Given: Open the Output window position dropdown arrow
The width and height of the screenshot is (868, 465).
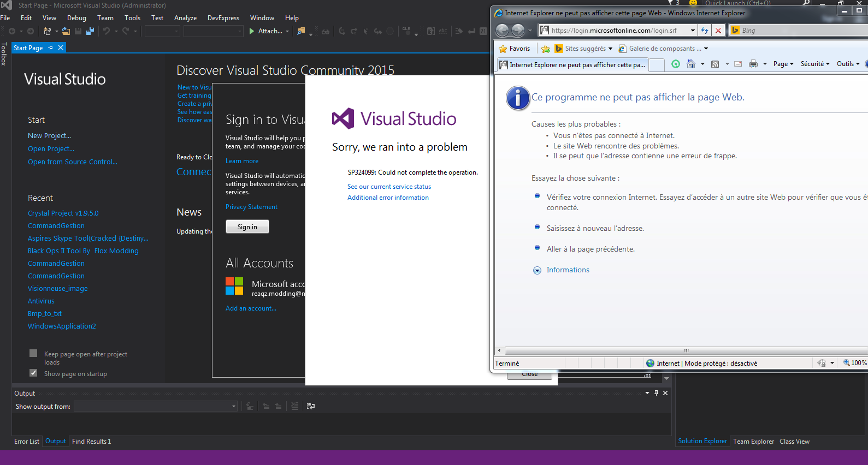Looking at the screenshot, I should coord(647,393).
